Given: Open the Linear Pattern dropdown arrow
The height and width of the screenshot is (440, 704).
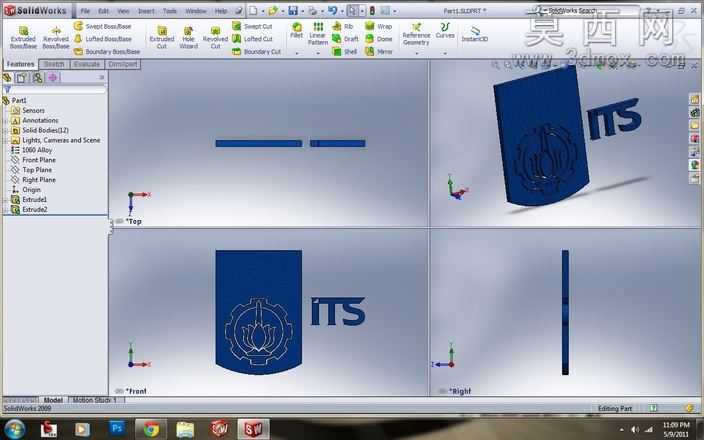Looking at the screenshot, I should 318,53.
